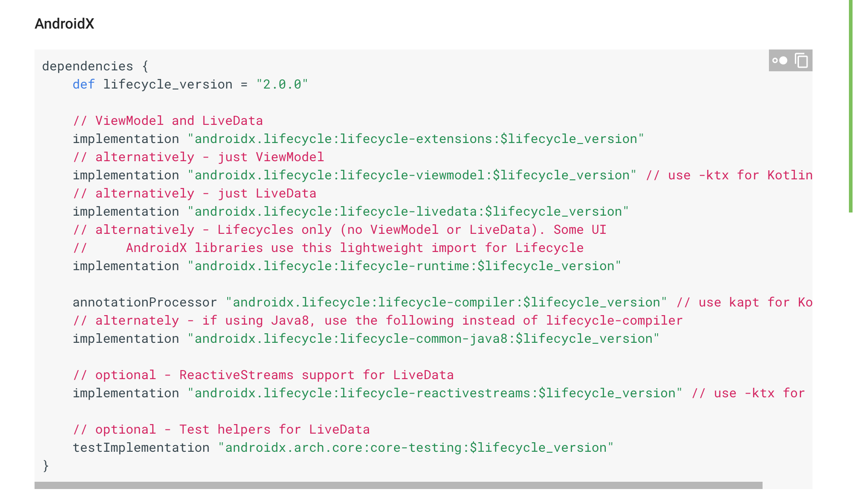This screenshot has width=858, height=504.
Task: Click the "dependencies {" line
Action: coord(95,66)
